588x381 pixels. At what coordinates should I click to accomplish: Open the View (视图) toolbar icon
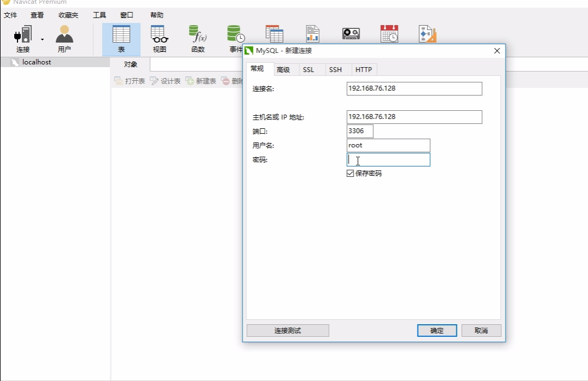click(160, 39)
